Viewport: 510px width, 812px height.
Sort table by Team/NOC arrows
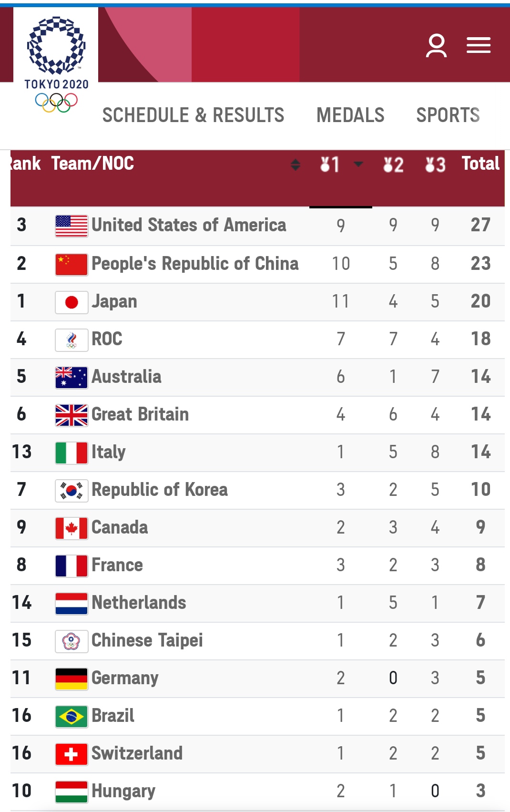click(296, 164)
